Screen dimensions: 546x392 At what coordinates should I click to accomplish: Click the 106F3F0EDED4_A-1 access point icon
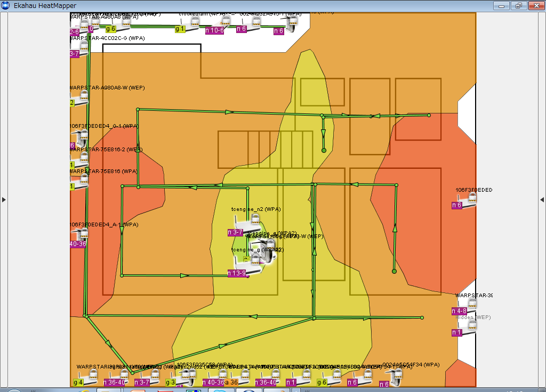(81, 235)
